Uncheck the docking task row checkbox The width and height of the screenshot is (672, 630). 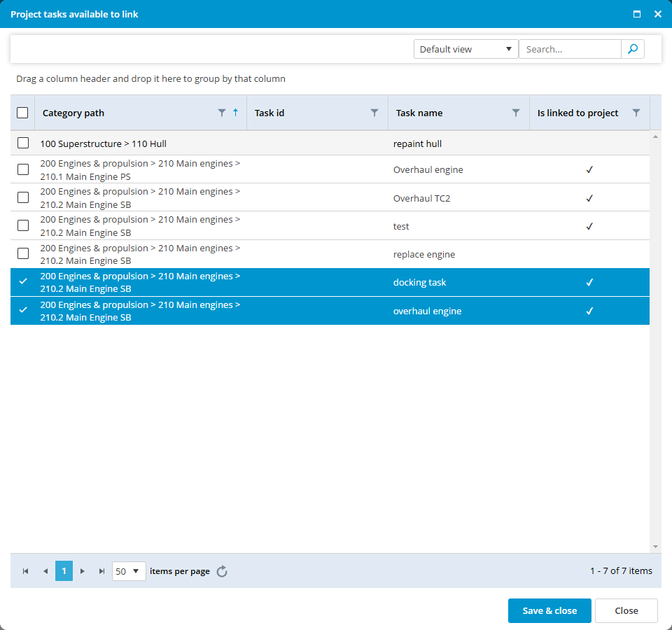23,281
